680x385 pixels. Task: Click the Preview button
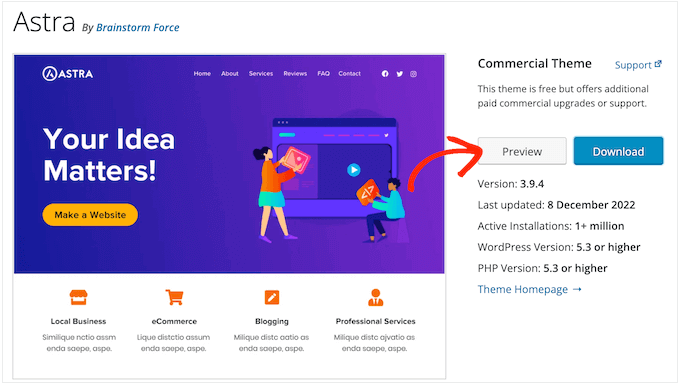tap(522, 151)
